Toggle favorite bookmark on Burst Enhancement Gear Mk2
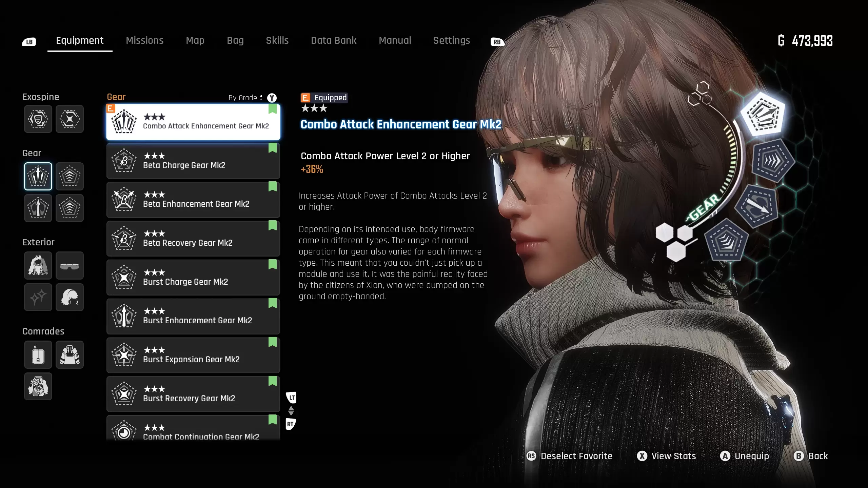Viewport: 868px width, 488px height. [273, 303]
